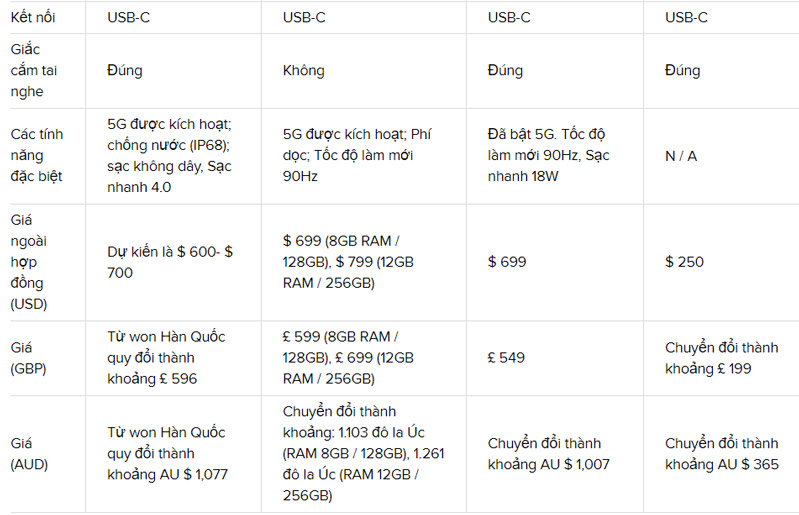Screen dimensions: 799x515
Task: Select the "Dự kiến là $ 600- $ 700" cell
Action: tap(170, 262)
